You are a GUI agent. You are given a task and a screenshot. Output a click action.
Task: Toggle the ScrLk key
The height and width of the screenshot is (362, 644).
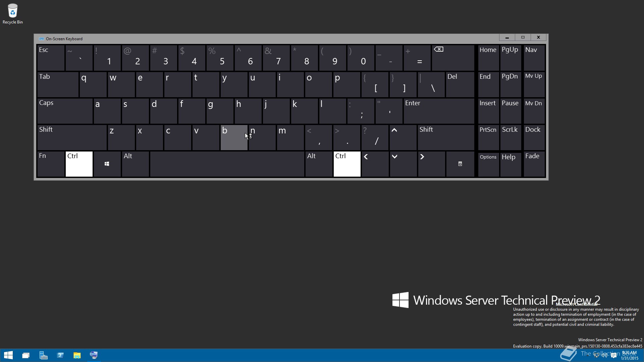tap(511, 137)
